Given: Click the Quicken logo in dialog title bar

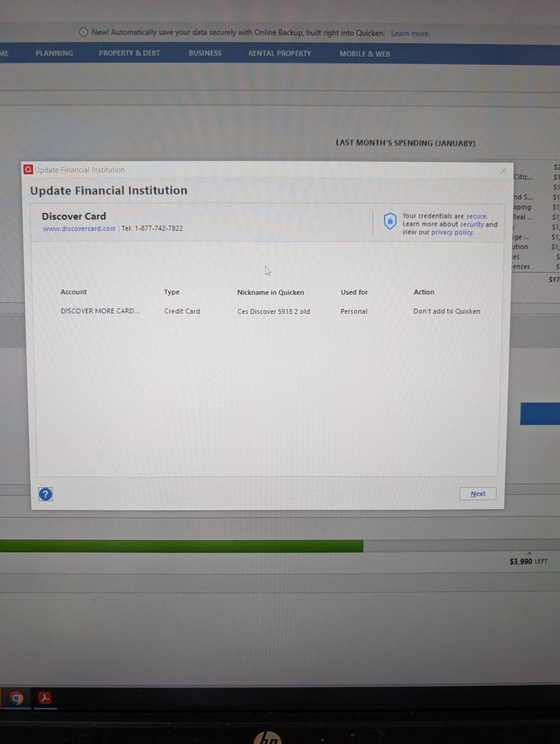Looking at the screenshot, I should (x=28, y=170).
